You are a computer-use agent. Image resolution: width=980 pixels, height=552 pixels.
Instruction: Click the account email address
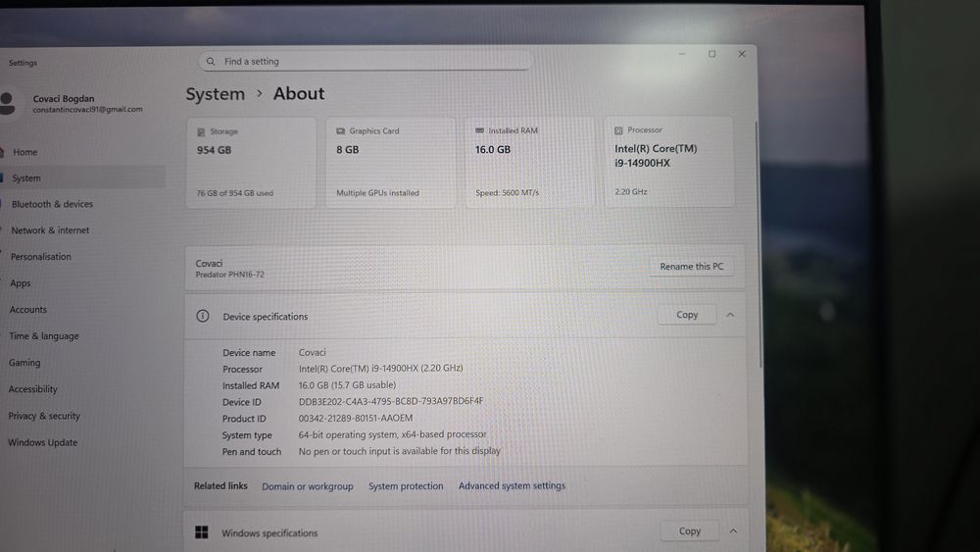pyautogui.click(x=87, y=110)
